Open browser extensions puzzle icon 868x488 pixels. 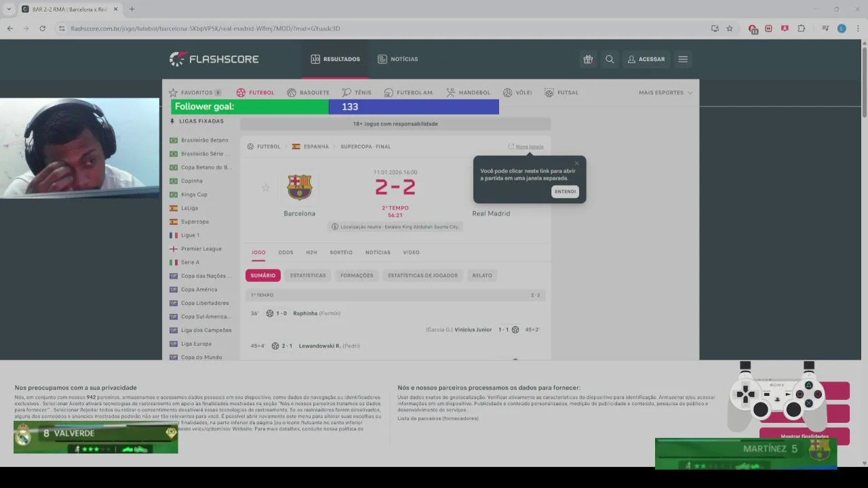[802, 28]
